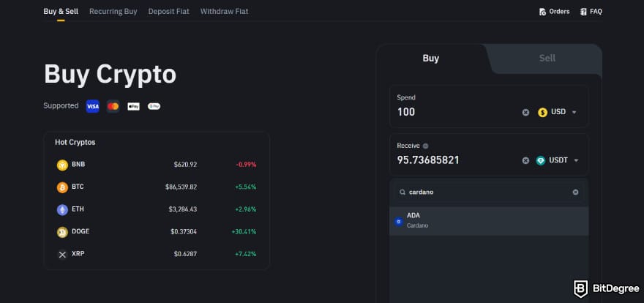Screen dimensions: 644x303
Task: Select ADA Cardano search result
Action: pyautogui.click(x=489, y=221)
